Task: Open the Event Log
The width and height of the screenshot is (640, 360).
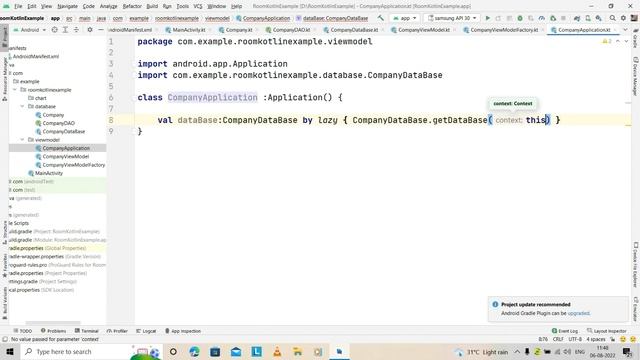Action: 565,331
